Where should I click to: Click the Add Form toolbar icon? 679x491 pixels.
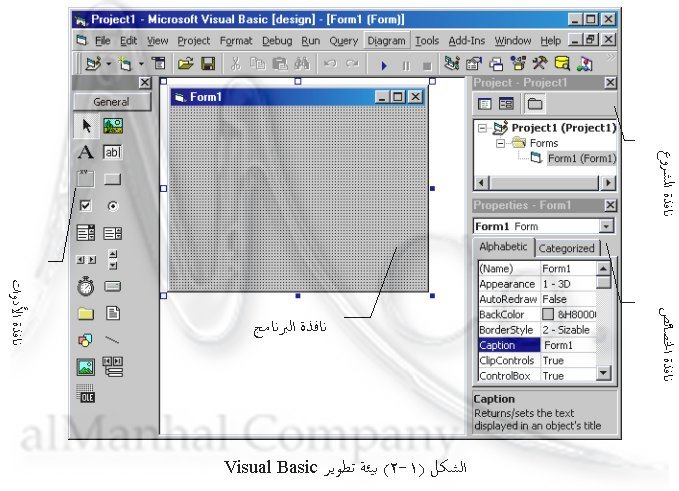point(125,65)
